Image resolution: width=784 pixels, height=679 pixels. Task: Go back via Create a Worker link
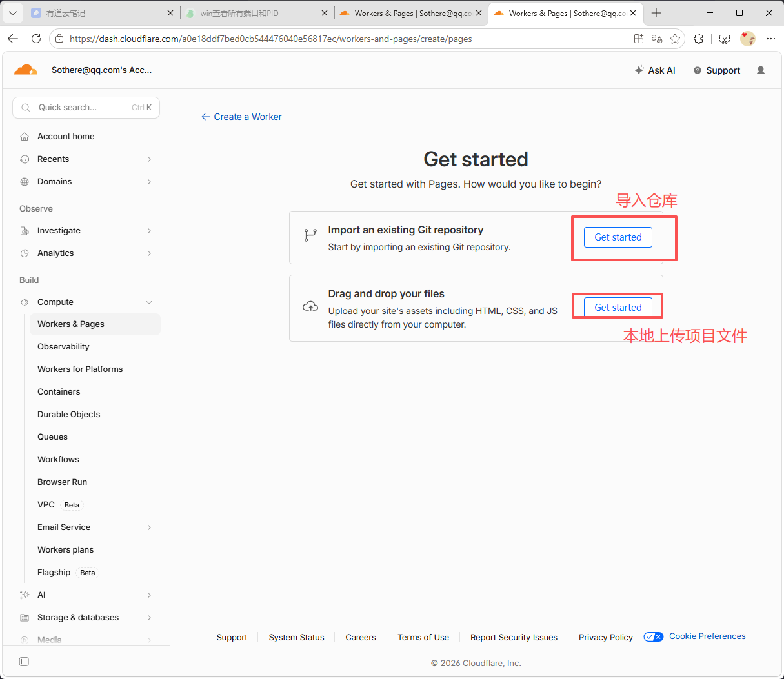point(241,117)
